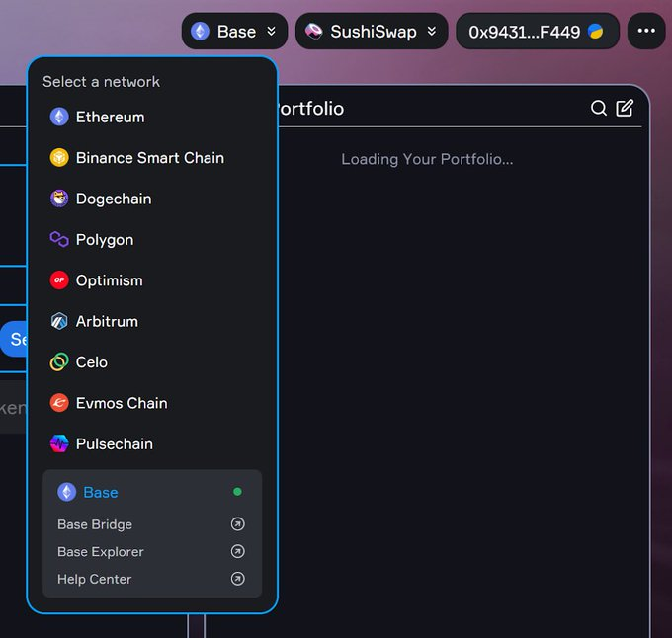Open the Base Explorer link
The image size is (672, 638).
(151, 551)
